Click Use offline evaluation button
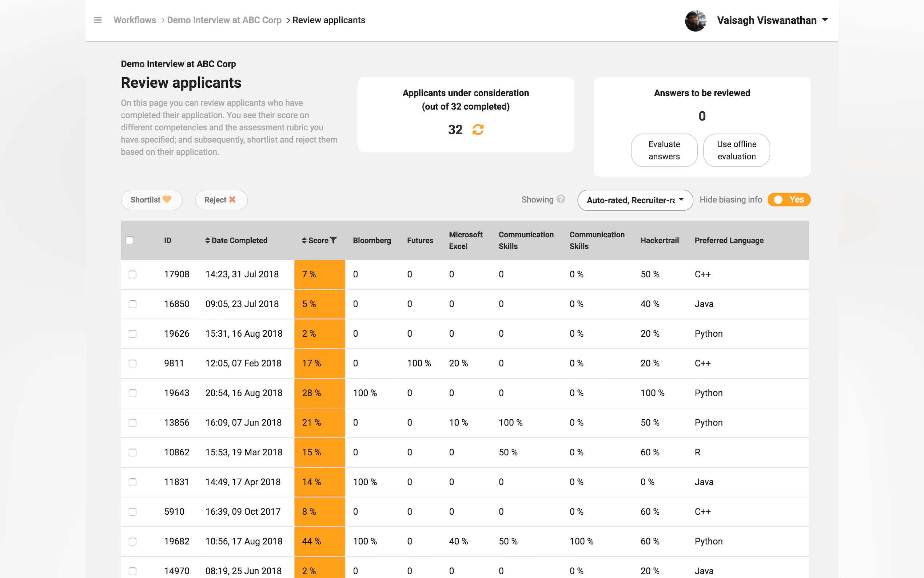 point(736,150)
